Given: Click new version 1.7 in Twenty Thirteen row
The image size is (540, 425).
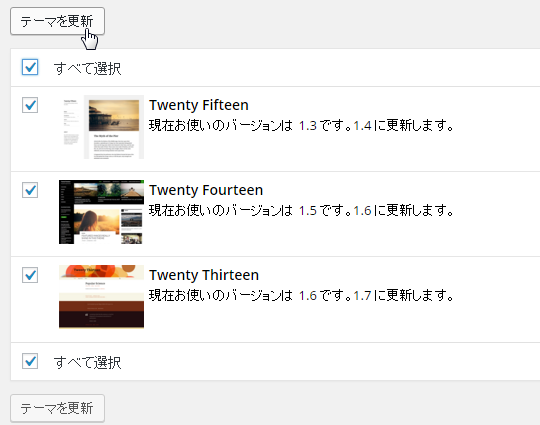Looking at the screenshot, I should [x=362, y=296].
